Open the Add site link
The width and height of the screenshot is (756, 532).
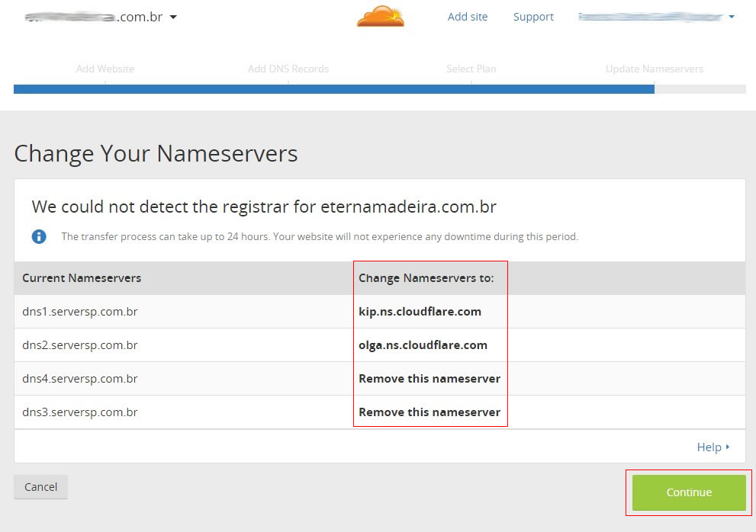(x=467, y=17)
